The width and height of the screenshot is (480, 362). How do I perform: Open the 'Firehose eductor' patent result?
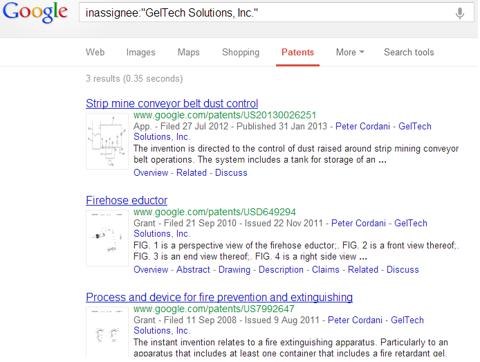(x=126, y=200)
